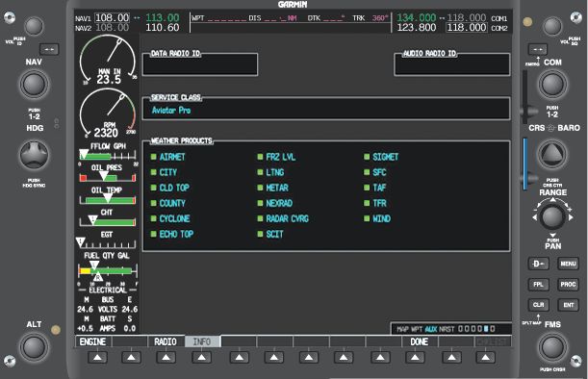This screenshot has width=588, height=379.
Task: Click the NEXRAD weather product indicator
Action: (x=260, y=203)
